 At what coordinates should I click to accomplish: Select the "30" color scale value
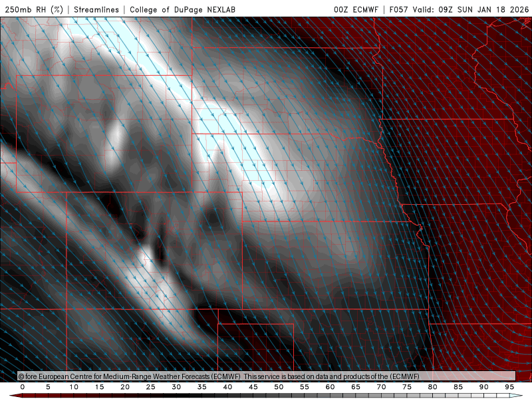176,387
